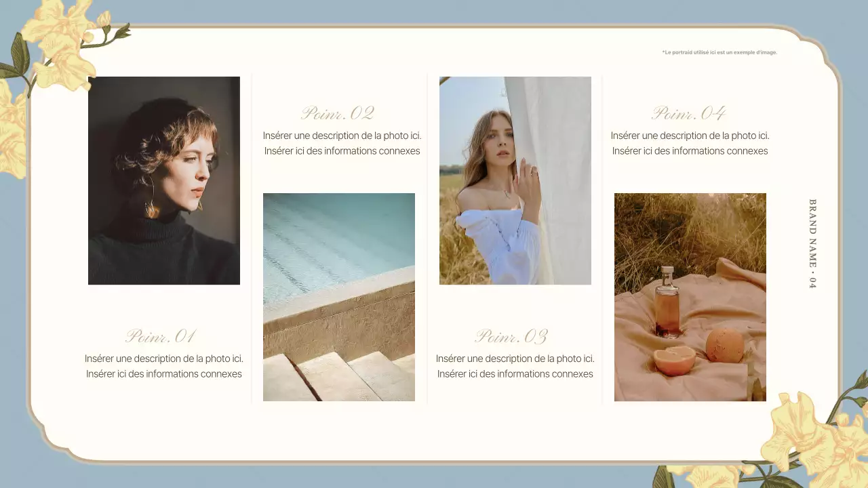Click the photo description line under Point. 04
This screenshot has height=488, width=868.
(690, 136)
